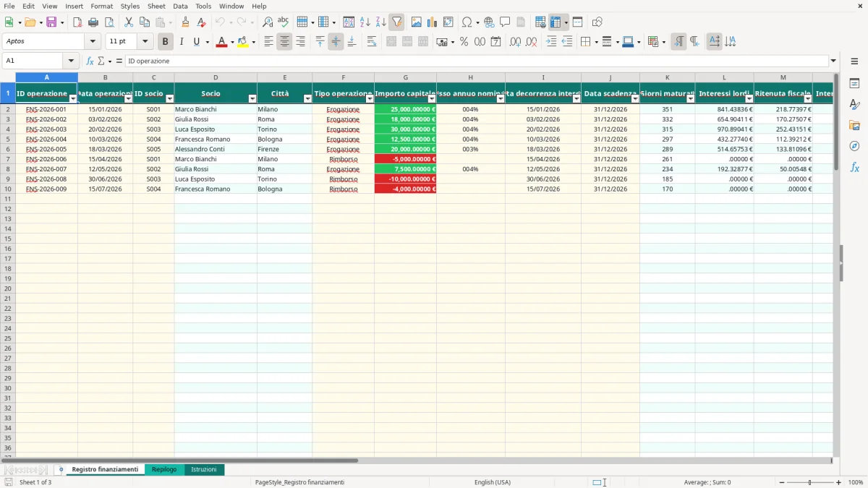This screenshot has height=488, width=868.
Task: Run the spelling check
Action: point(283,22)
